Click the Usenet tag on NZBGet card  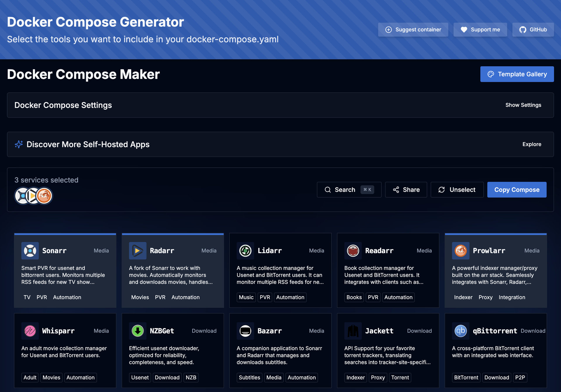[x=140, y=377]
